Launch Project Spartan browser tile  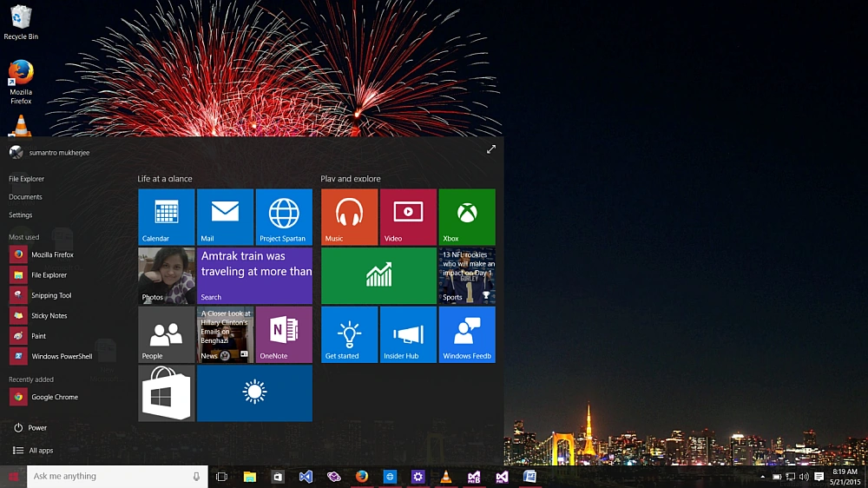[284, 216]
